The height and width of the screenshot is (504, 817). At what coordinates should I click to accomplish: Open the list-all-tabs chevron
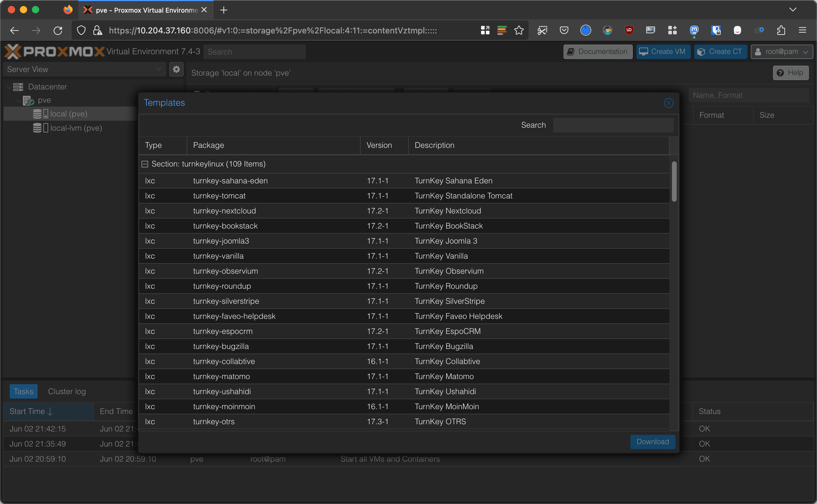tap(793, 10)
